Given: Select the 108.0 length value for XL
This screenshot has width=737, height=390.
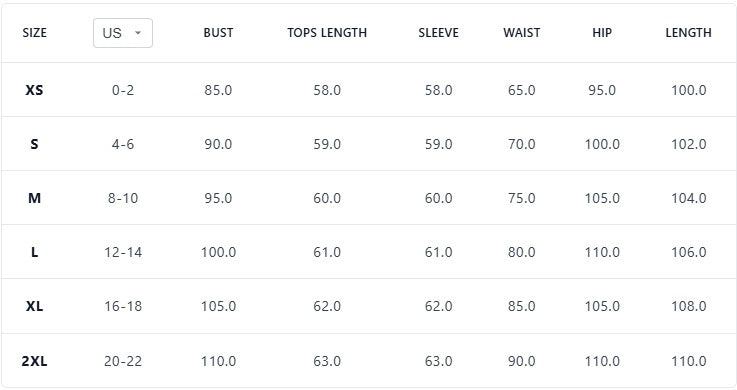Looking at the screenshot, I should click(689, 306).
